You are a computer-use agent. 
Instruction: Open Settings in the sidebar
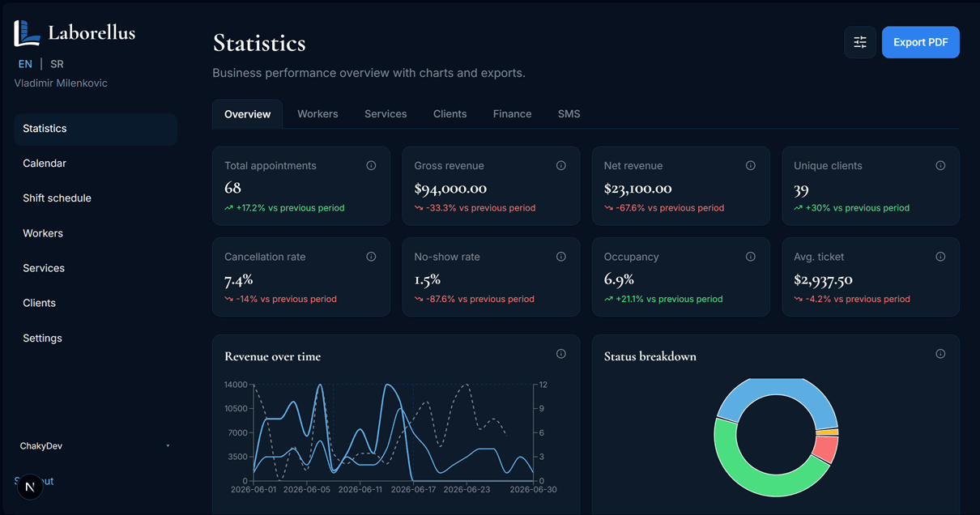click(96, 338)
